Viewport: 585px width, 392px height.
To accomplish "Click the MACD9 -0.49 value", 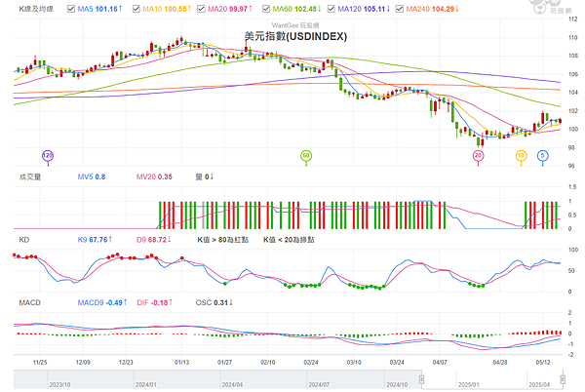I will pyautogui.click(x=102, y=302).
